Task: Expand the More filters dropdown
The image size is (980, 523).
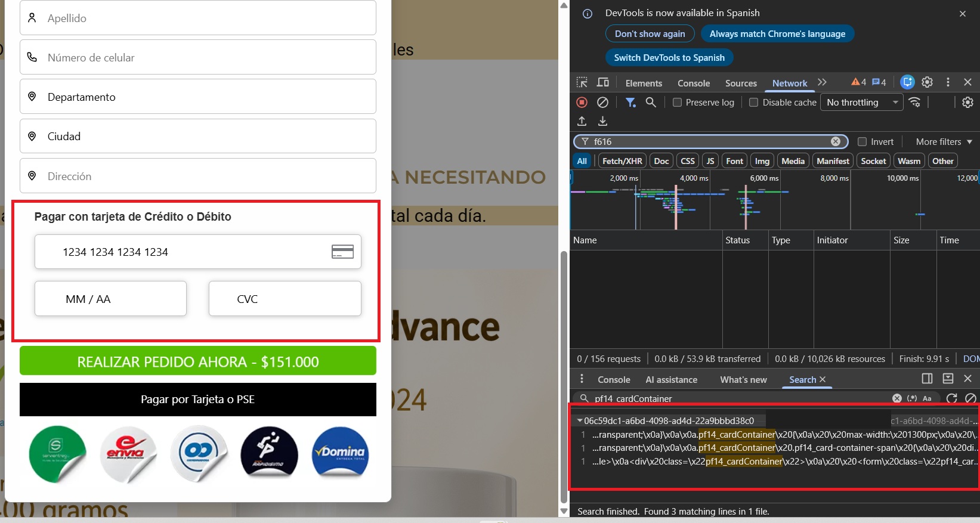Action: point(944,141)
